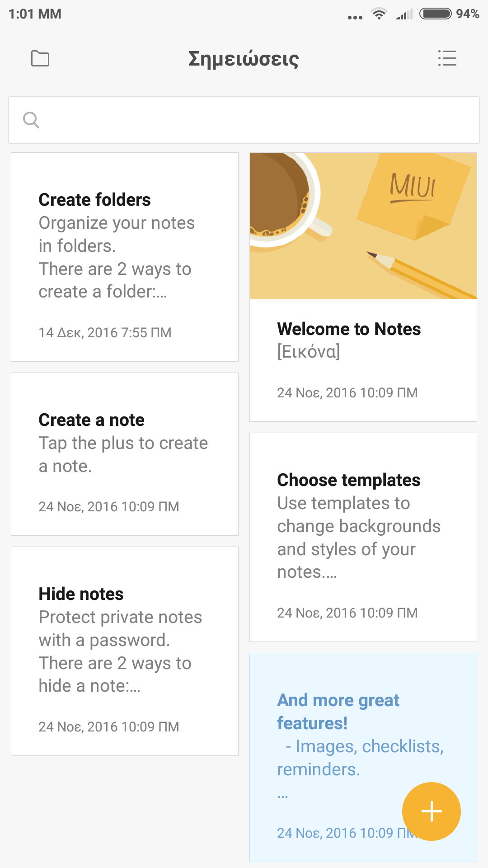The width and height of the screenshot is (488, 868).
Task: Tap the Σημειώσεις header title
Action: [x=244, y=59]
